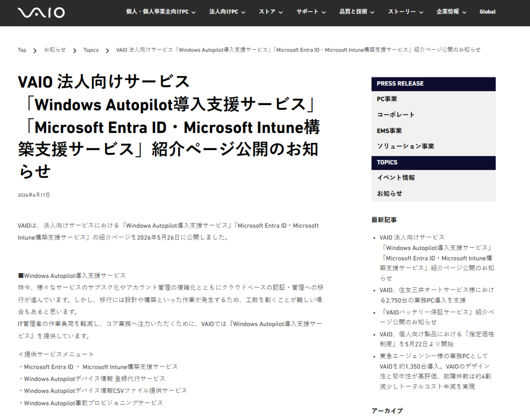Open Topics in the breadcrumb
The height and width of the screenshot is (420, 530).
(91, 50)
